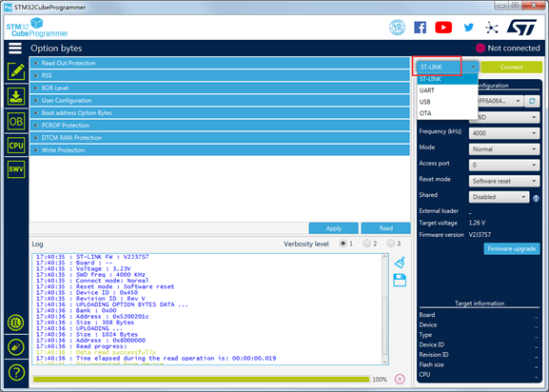Screen dimensions: 549x392
Task: Open the Memory & File editing pencil icon
Action: [x=16, y=71]
